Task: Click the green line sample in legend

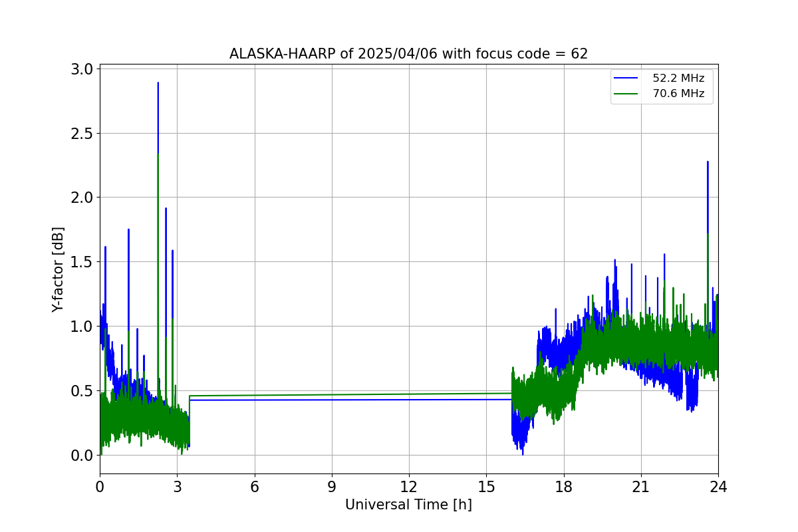Action: click(x=626, y=94)
